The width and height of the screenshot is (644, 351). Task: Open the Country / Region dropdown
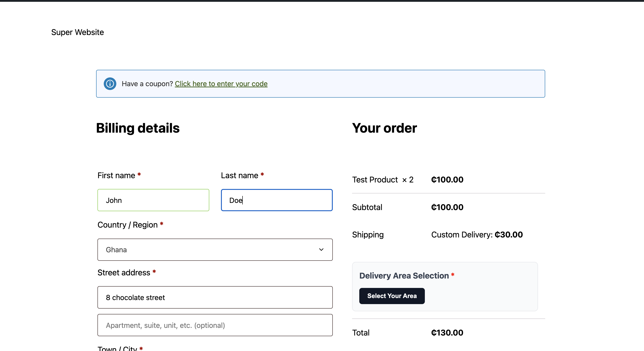pyautogui.click(x=215, y=250)
